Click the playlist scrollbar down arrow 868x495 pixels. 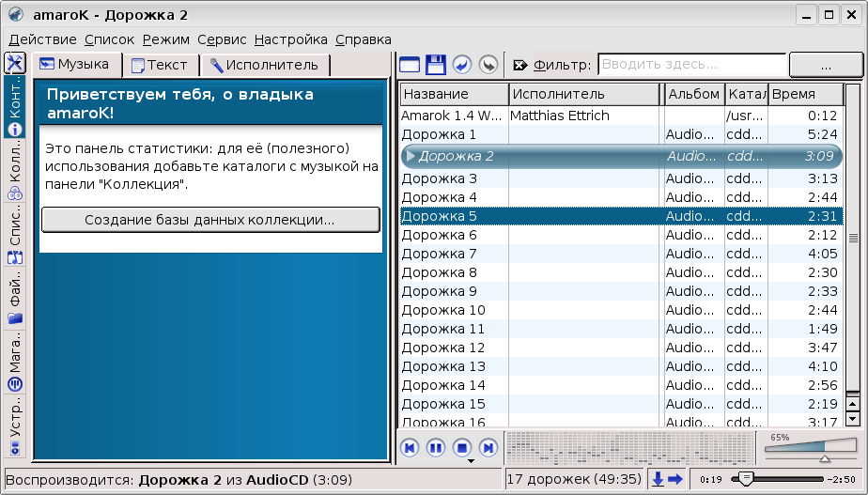tap(853, 419)
